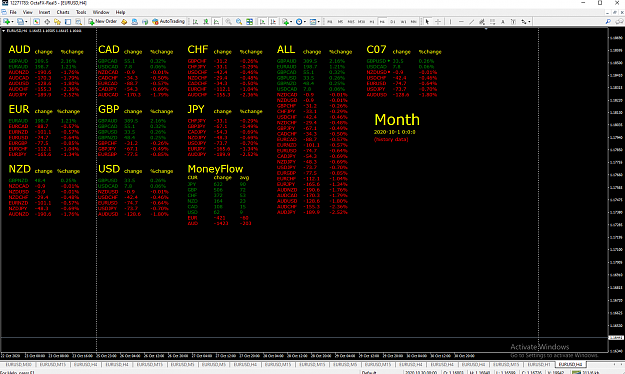625x374 pixels.
Task: Select the Cursor arrow tool
Action: 427,22
